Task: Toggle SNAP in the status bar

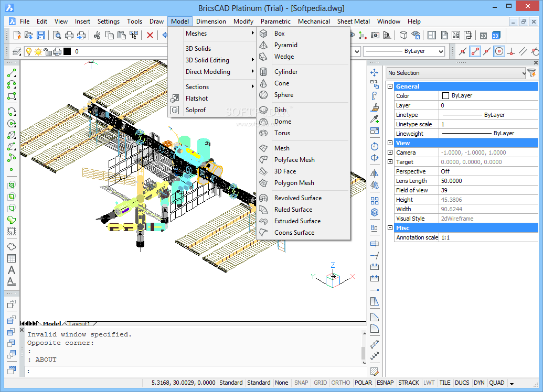Action: click(x=301, y=383)
